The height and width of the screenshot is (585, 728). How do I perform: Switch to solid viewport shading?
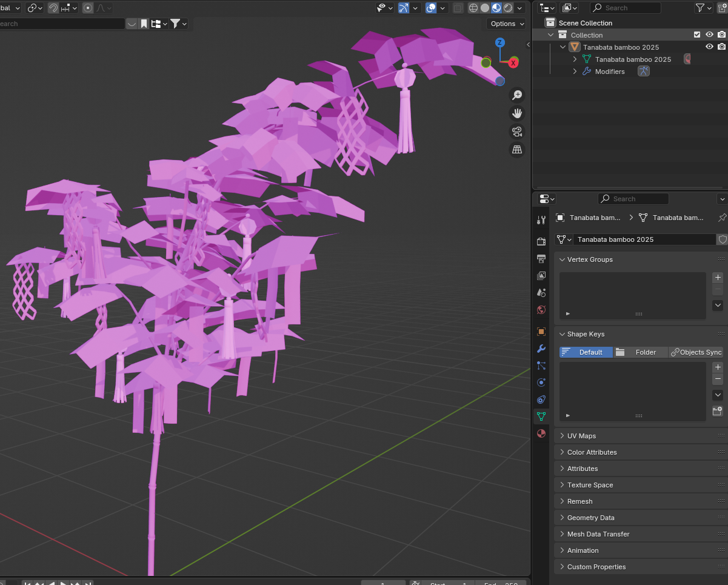coord(485,8)
